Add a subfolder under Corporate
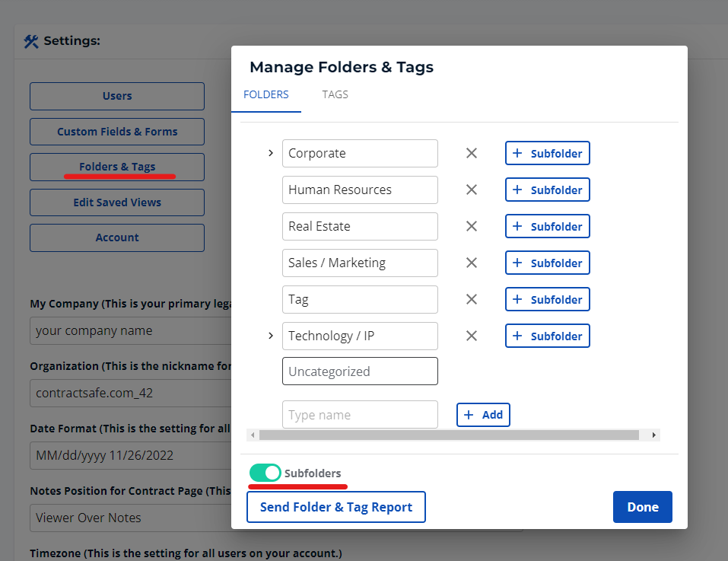Screen dimensions: 728x561 (547, 153)
